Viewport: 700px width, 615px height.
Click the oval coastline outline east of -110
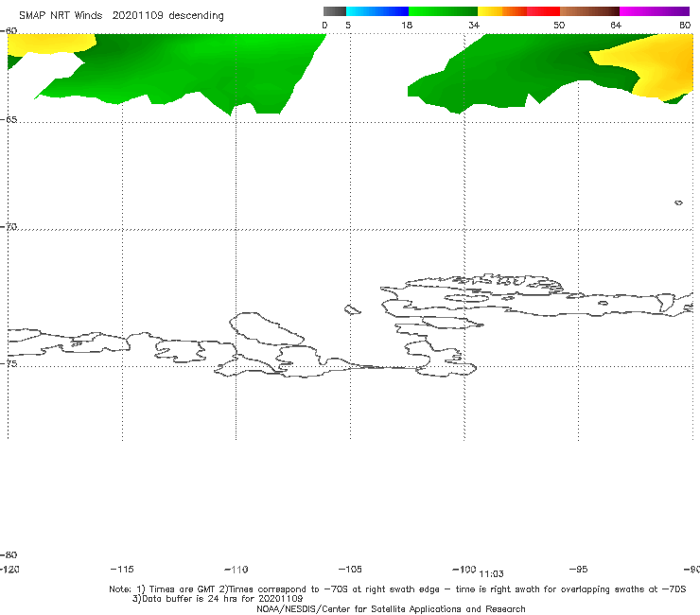pos(267,329)
